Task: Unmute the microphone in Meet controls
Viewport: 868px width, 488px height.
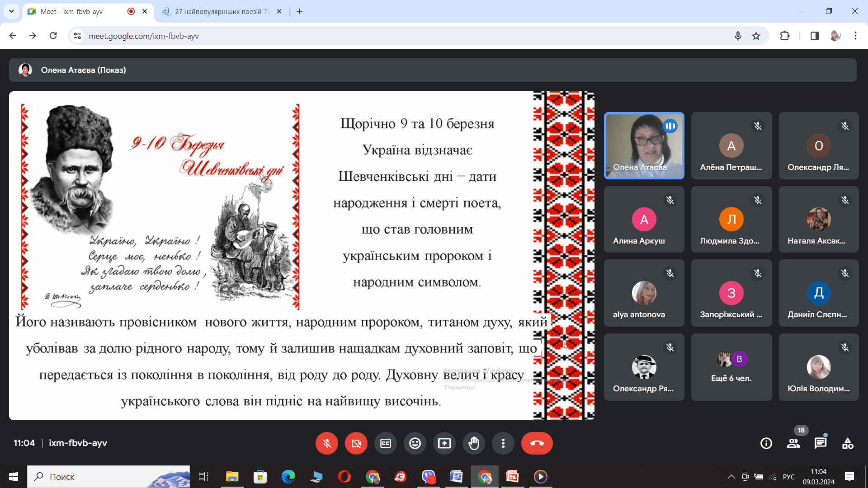Action: pyautogui.click(x=327, y=443)
